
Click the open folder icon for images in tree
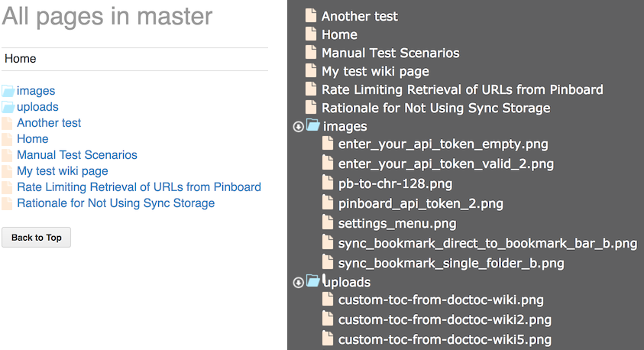(313, 126)
